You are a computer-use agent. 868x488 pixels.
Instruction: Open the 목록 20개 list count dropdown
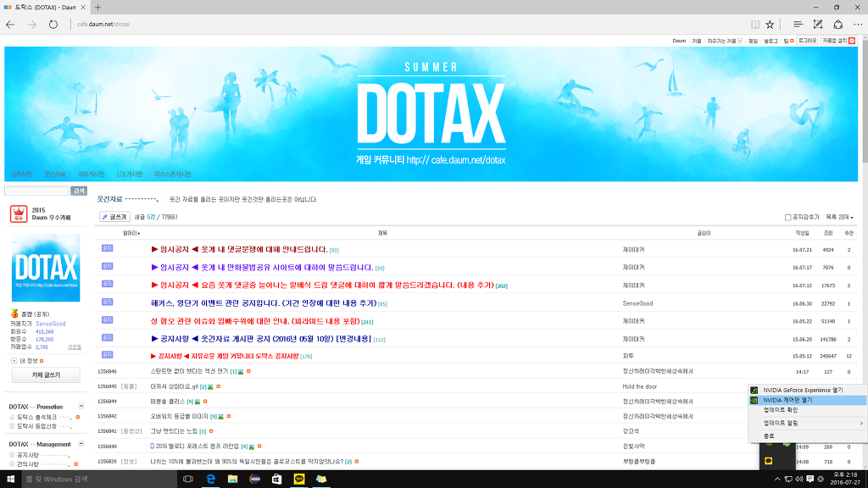pyautogui.click(x=840, y=218)
